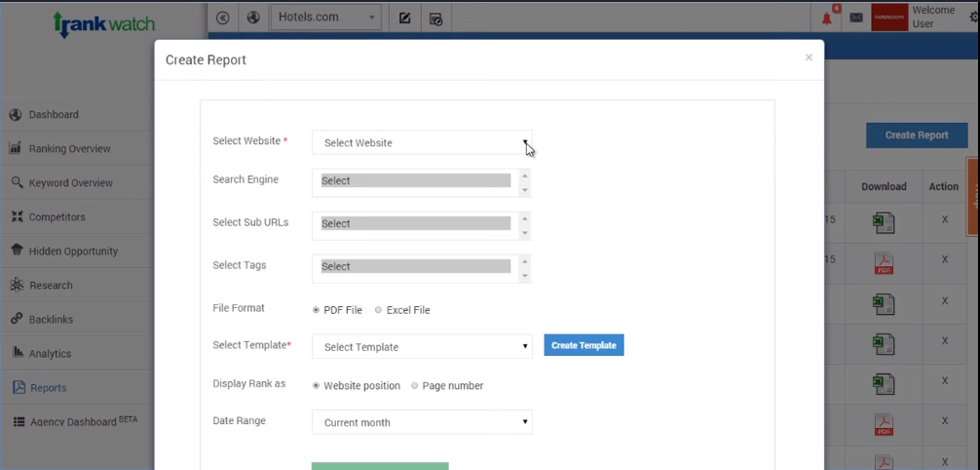Click the notification bell icon
The image size is (980, 470).
coord(828,18)
